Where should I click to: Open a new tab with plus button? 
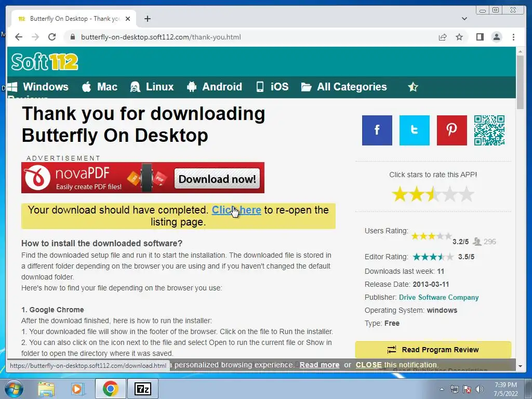pyautogui.click(x=147, y=19)
